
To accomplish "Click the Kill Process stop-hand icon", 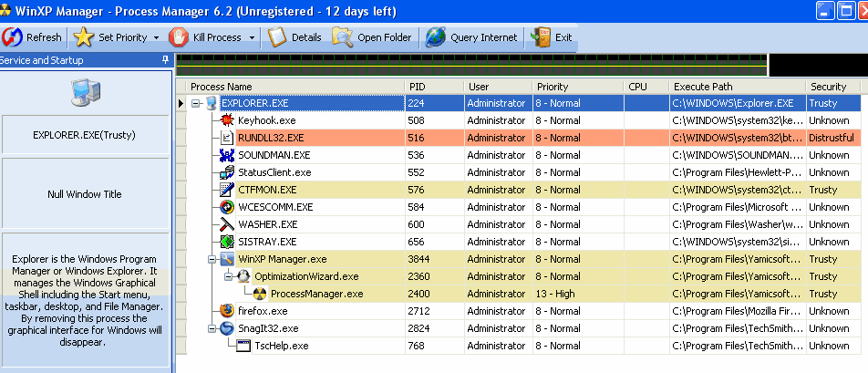I will 179,37.
